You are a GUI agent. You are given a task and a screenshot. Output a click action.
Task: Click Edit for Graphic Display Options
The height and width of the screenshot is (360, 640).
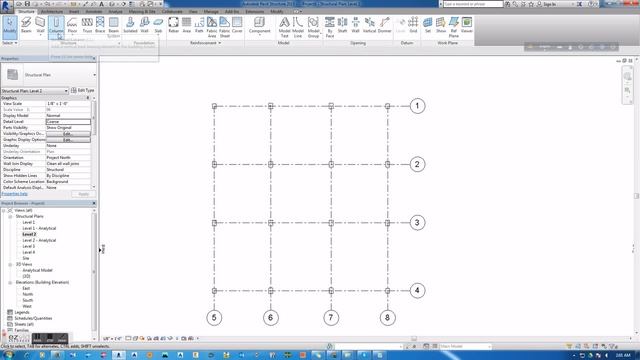click(68, 140)
